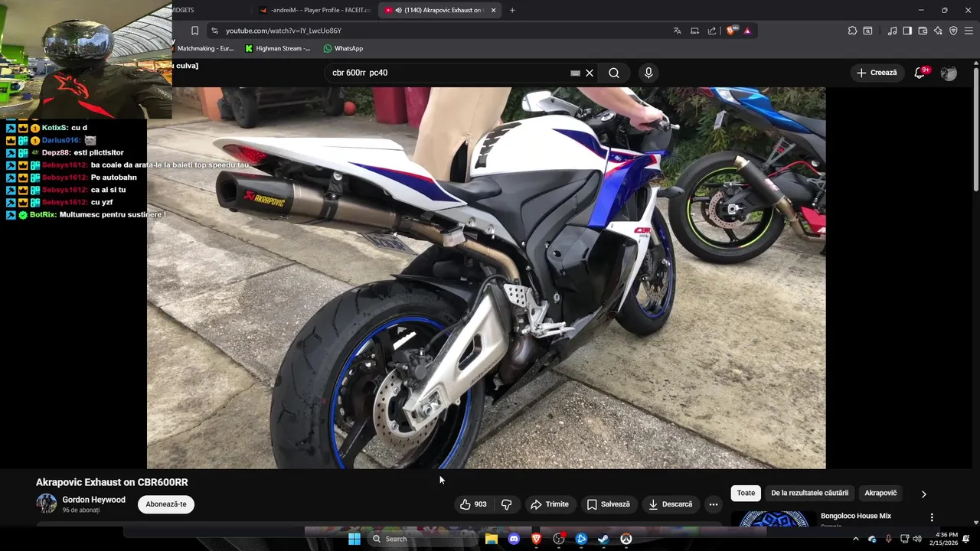Open Leo AI sparkle icon
The width and height of the screenshot is (980, 551).
[938, 31]
